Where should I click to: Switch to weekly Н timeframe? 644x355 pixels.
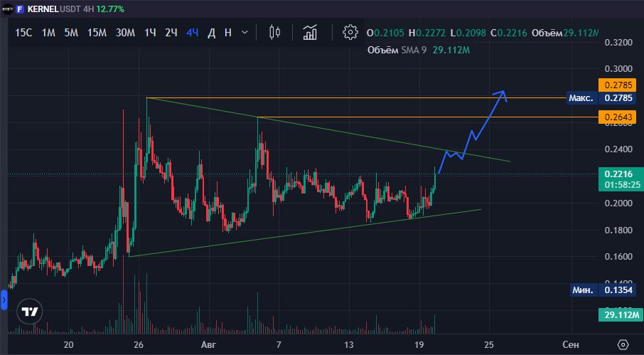pos(228,33)
